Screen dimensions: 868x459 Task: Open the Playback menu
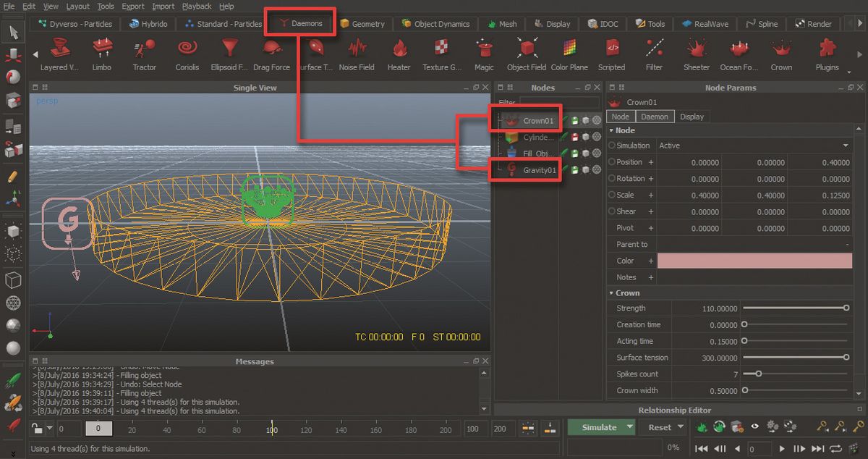click(x=196, y=6)
